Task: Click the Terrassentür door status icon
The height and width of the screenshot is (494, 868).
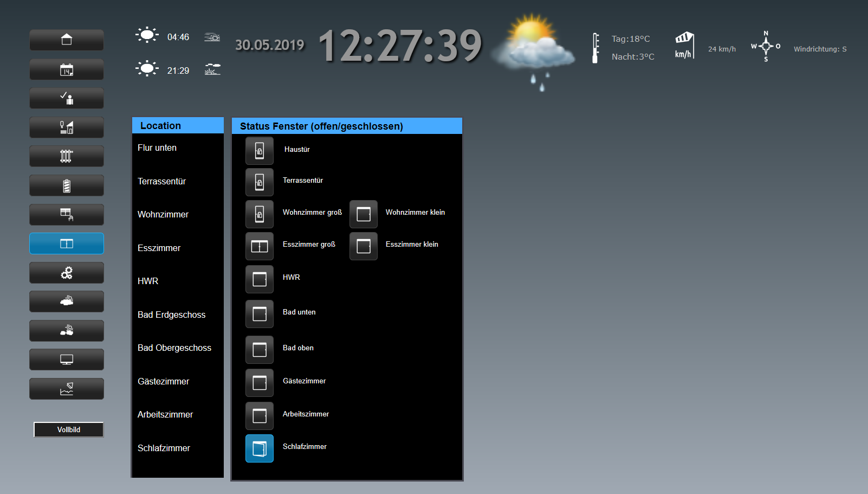Action: tap(260, 182)
